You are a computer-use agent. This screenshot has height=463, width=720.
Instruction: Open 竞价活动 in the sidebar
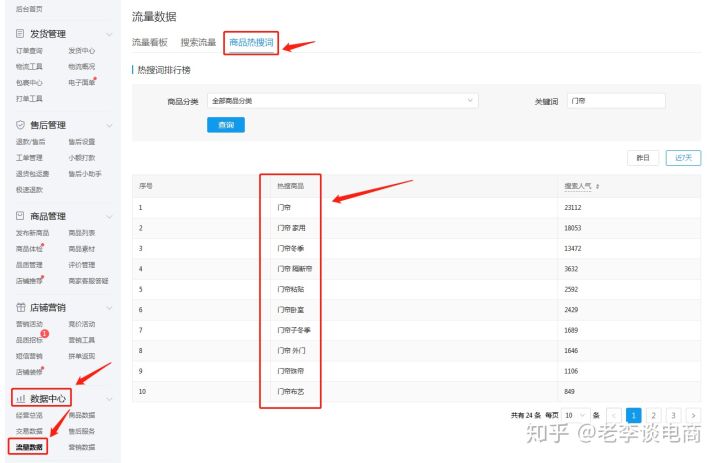click(81, 324)
